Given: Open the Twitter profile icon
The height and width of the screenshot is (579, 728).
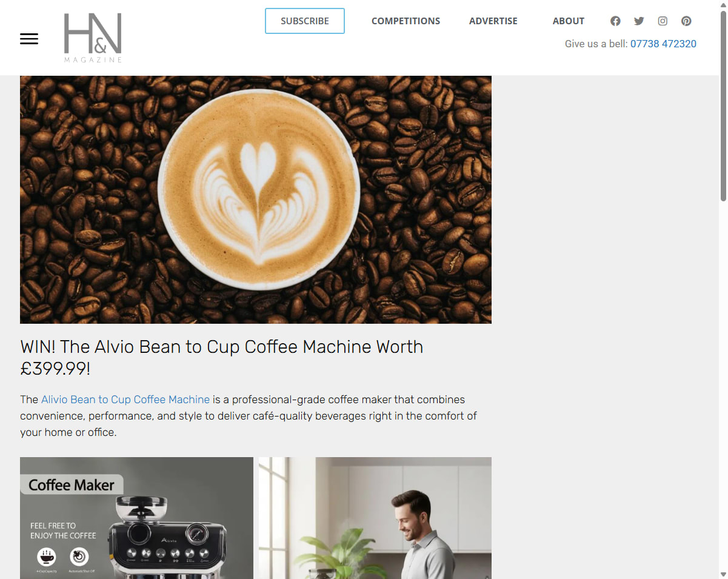Looking at the screenshot, I should (x=639, y=21).
